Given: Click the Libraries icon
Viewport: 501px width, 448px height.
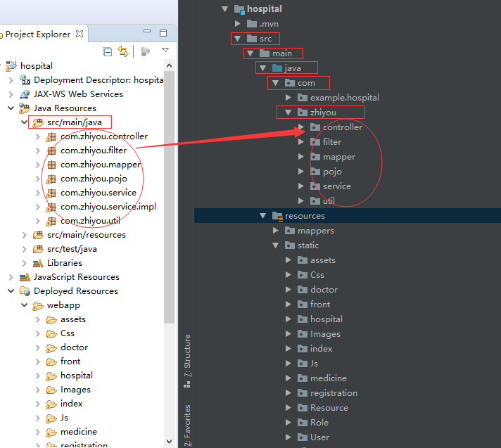Looking at the screenshot, I should (38, 263).
